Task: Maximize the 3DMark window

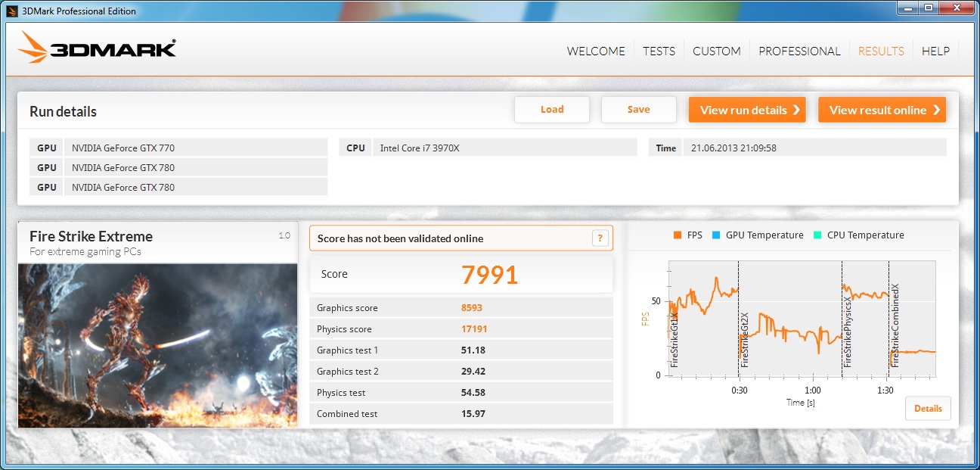Action: [930, 8]
